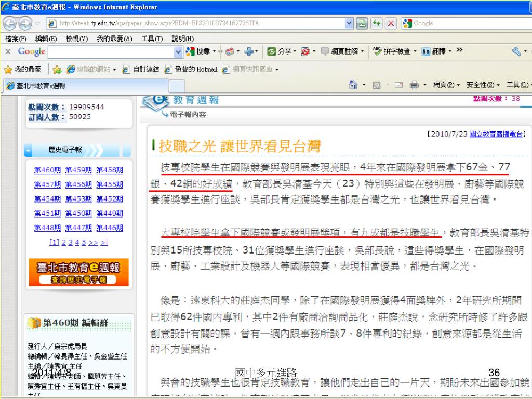The image size is (532, 399).
Task: Open the 說明(H) Help menu
Action: [x=182, y=38]
